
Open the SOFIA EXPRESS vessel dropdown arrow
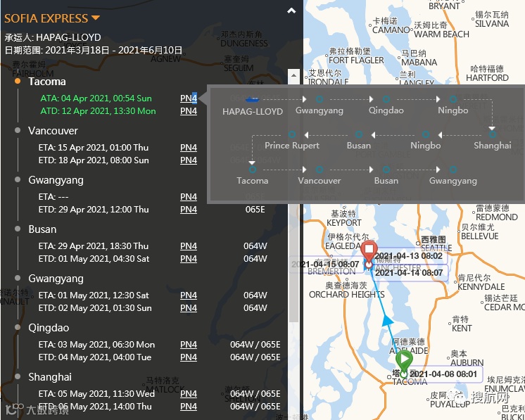pyautogui.click(x=96, y=18)
